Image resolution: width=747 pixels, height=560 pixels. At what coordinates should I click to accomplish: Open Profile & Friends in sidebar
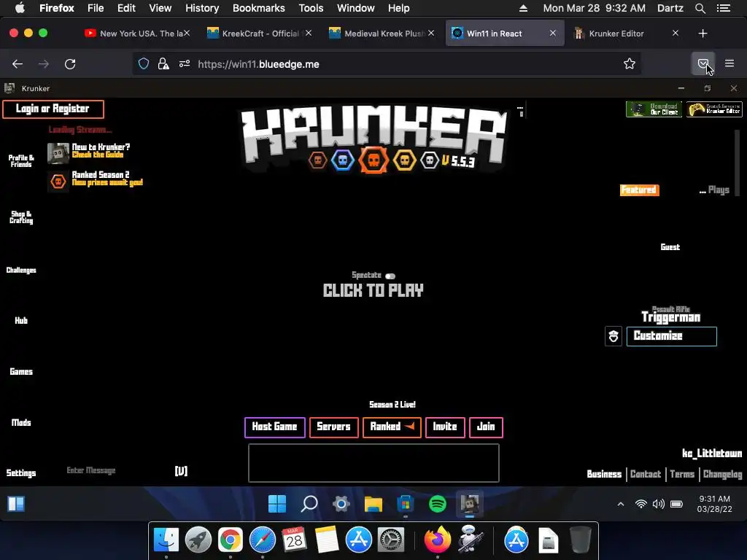pos(21,161)
